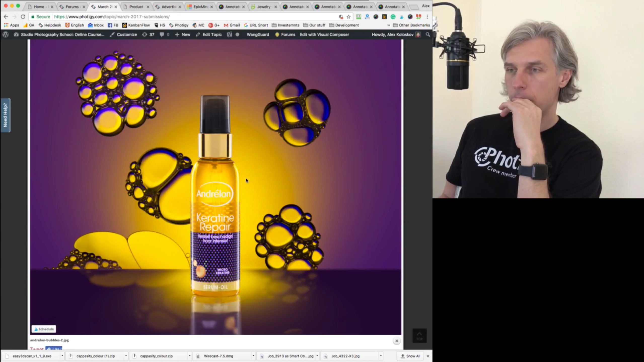Open download options for easy3dscan_v1_1_9.exe
Image resolution: width=644 pixels, height=362 pixels.
(62, 356)
